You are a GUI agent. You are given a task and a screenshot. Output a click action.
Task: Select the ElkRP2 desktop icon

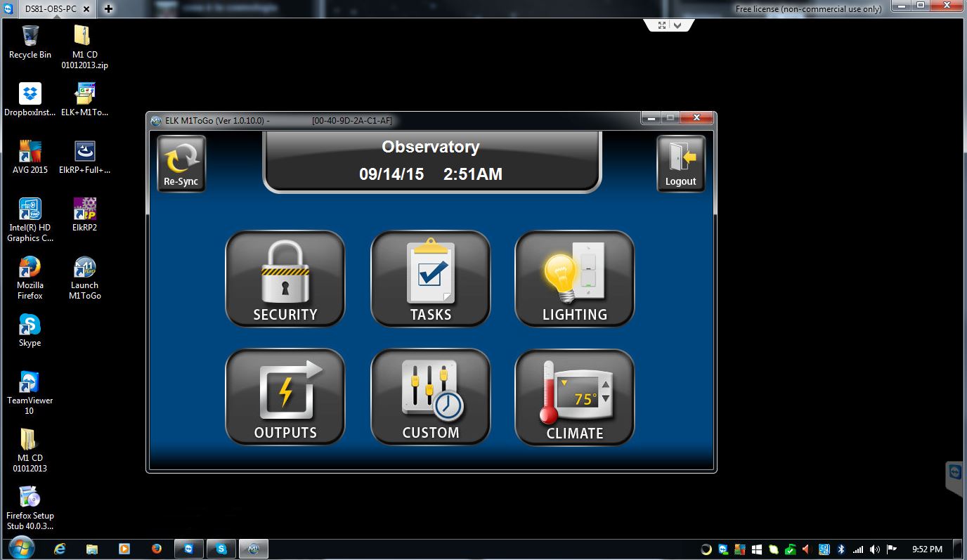(x=85, y=214)
